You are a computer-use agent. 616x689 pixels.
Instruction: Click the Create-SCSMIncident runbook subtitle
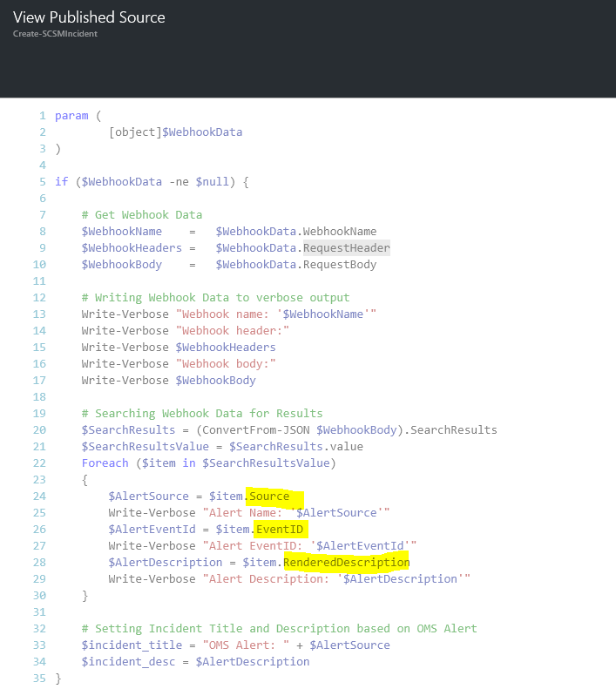tap(55, 34)
